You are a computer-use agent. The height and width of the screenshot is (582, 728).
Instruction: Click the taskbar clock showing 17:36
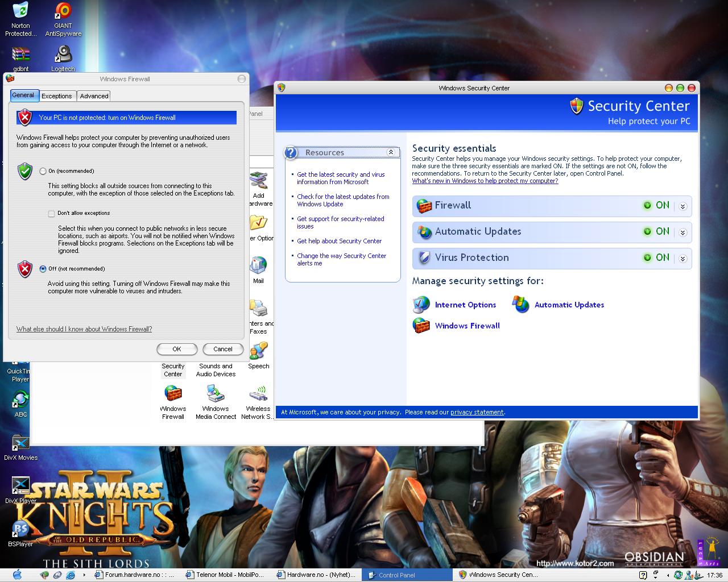point(715,575)
